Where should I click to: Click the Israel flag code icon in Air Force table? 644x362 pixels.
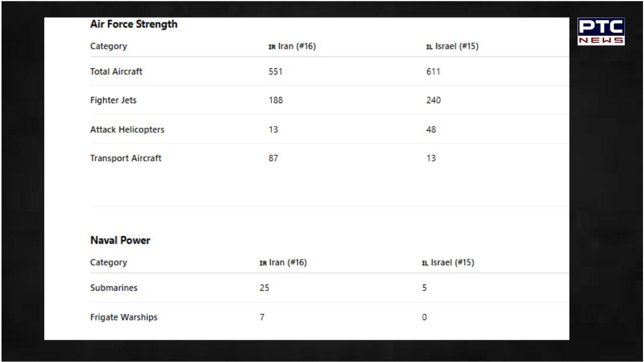click(x=429, y=47)
